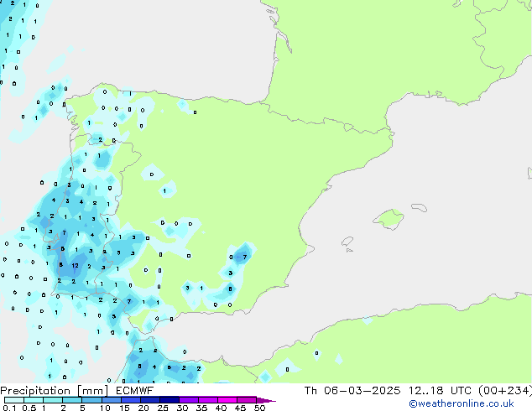Click the '(00+234)' forecast offset text
Screen dimensions: 532x411
point(505,391)
